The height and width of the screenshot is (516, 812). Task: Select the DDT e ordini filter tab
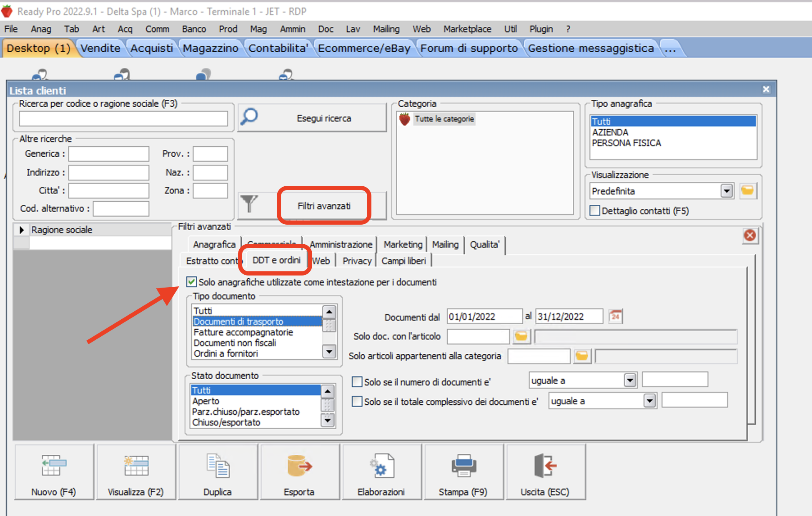[276, 260]
